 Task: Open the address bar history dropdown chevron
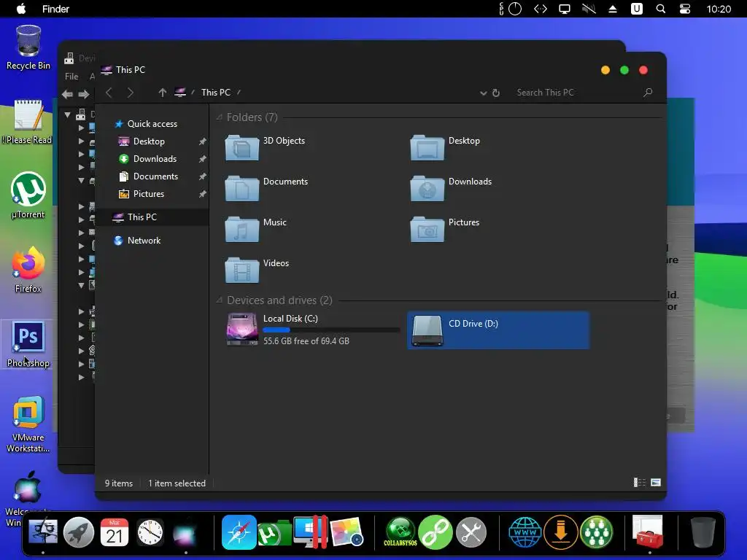[483, 93]
